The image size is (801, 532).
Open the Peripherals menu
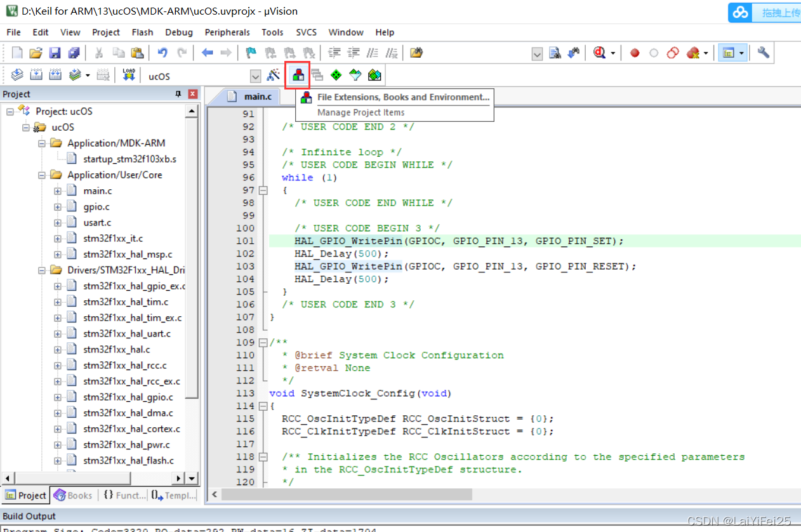pos(227,32)
